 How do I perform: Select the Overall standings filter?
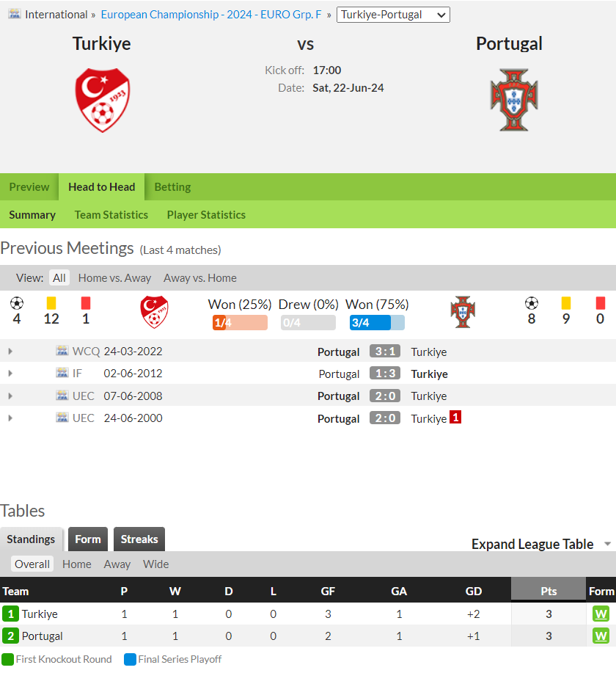click(32, 564)
